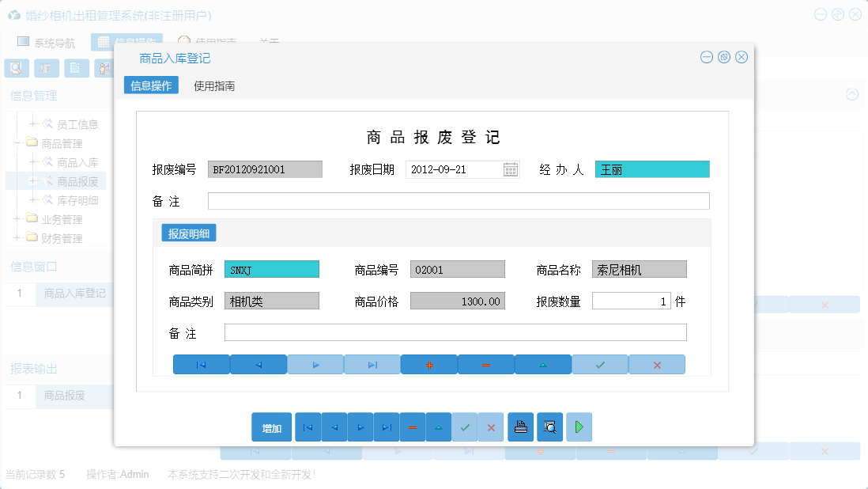Open print preview from the bottom toolbar
The width and height of the screenshot is (868, 489).
tap(549, 426)
